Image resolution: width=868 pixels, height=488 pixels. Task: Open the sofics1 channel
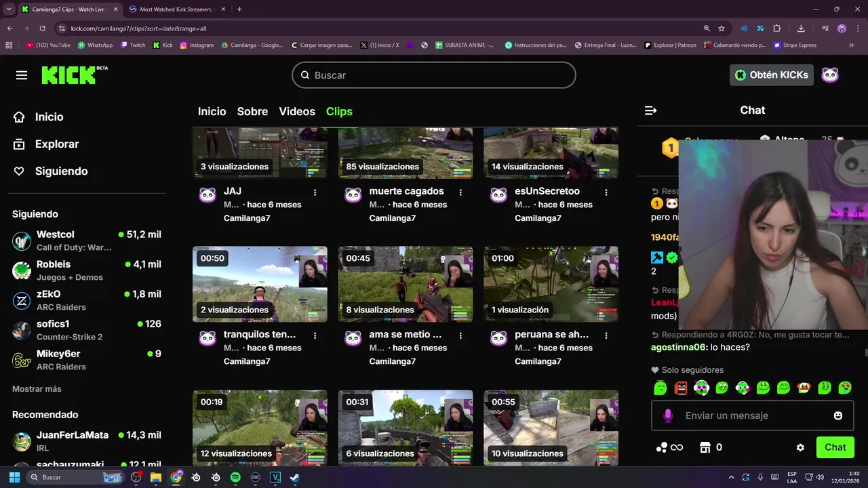[87, 330]
